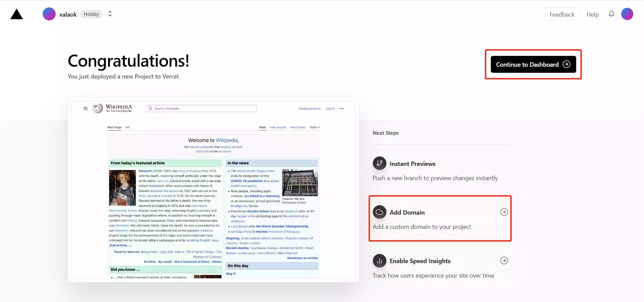Expand the Tools dropdown in preview
The image size is (644, 302).
click(315, 127)
